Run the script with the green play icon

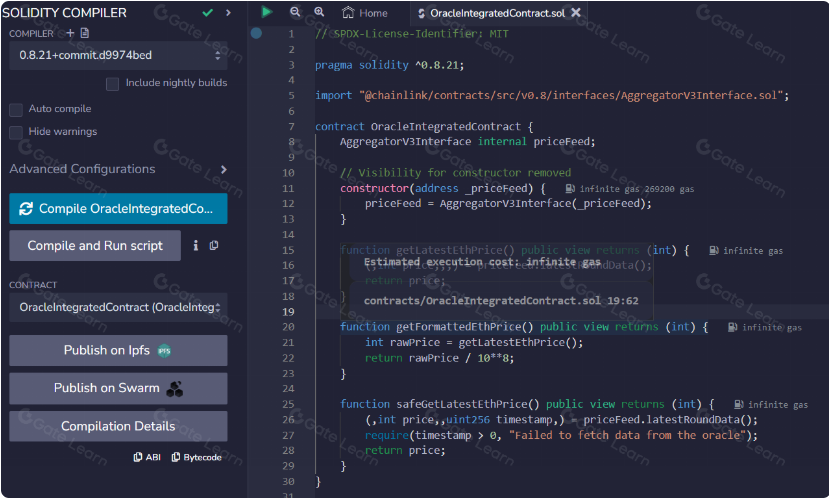click(266, 12)
